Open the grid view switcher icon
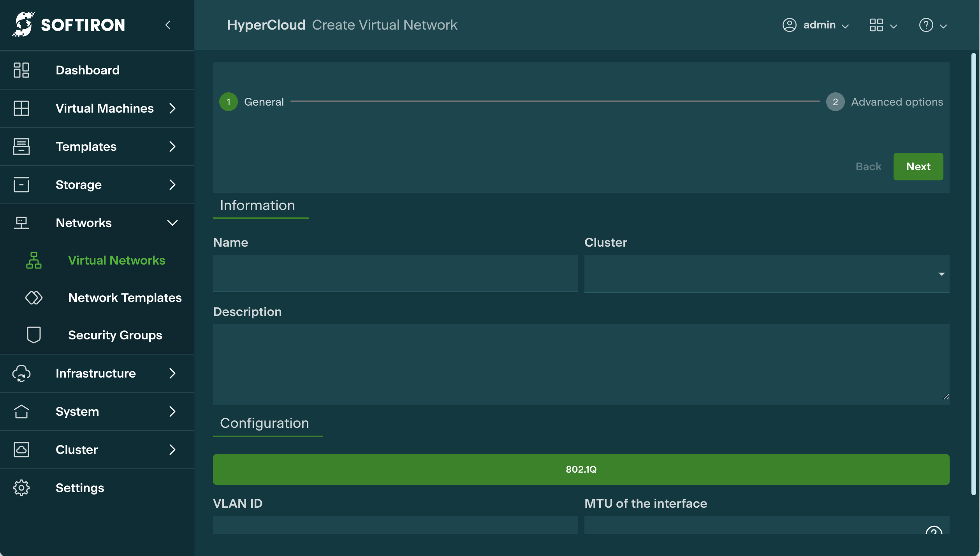Viewport: 980px width, 556px height. coord(876,25)
